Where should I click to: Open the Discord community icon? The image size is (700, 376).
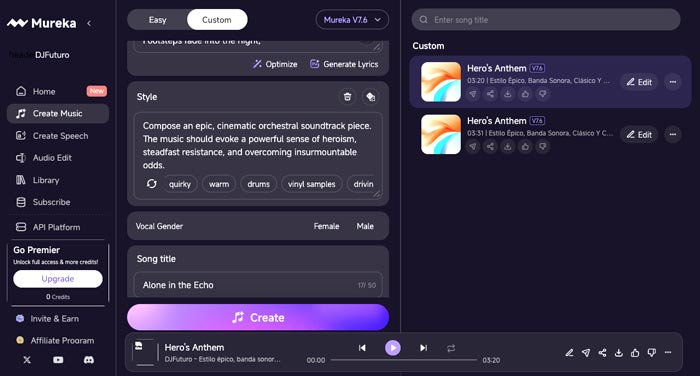tap(89, 359)
